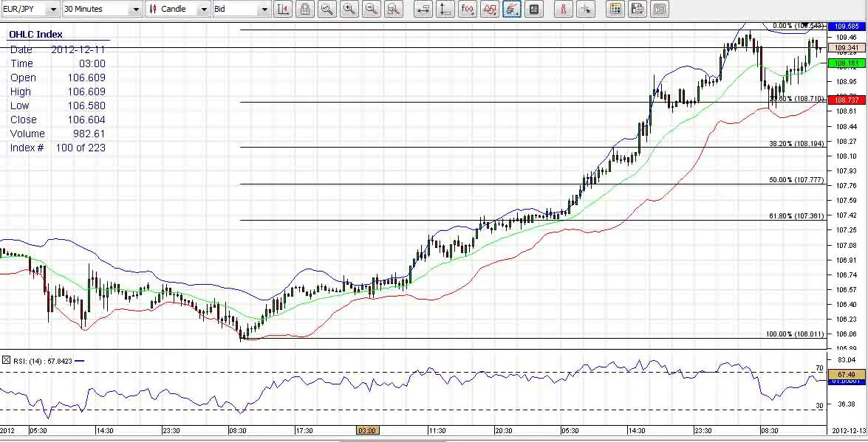Viewport: 868px width, 442px height.
Task: Click the blue 109.585 price tag
Action: pos(847,26)
